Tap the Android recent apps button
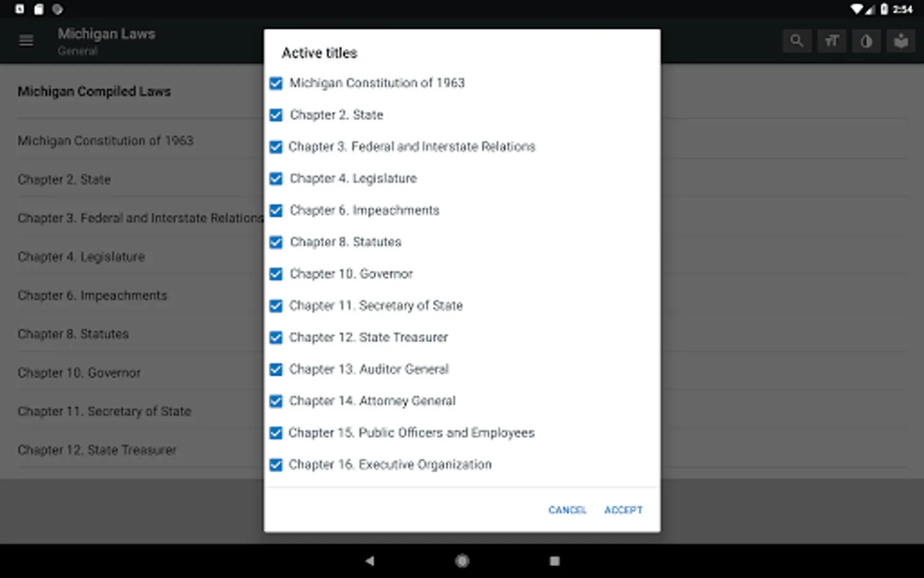Image resolution: width=924 pixels, height=578 pixels. click(555, 561)
